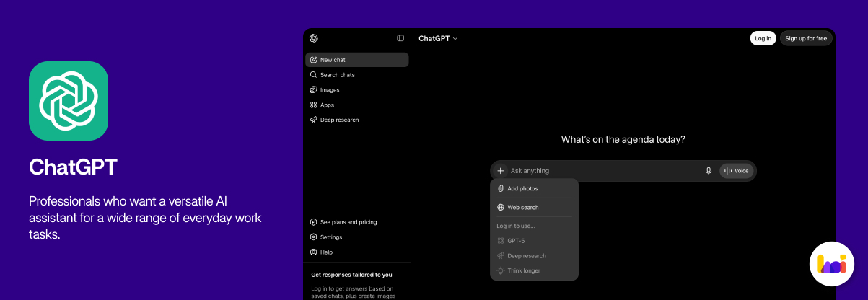Open Settings in the sidebar
Image resolution: width=868 pixels, height=300 pixels.
(x=357, y=237)
